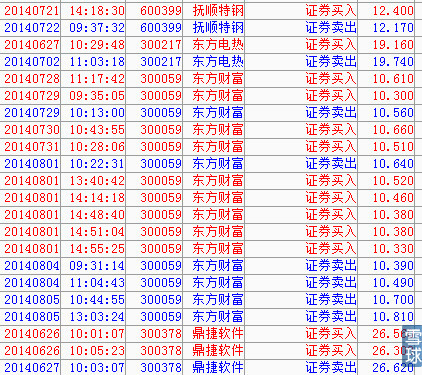Screen dimensions: 422x375
Task: Click the time 10:43:55
Action: click(x=97, y=130)
